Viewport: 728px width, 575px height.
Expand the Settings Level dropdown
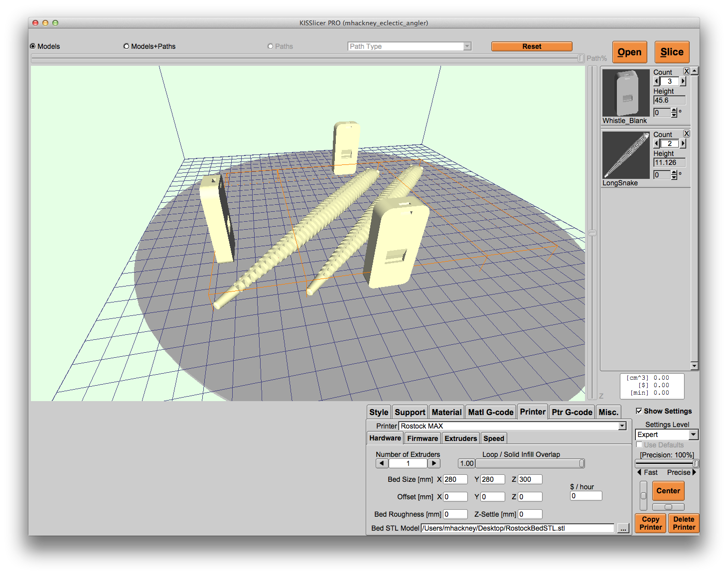[693, 434]
